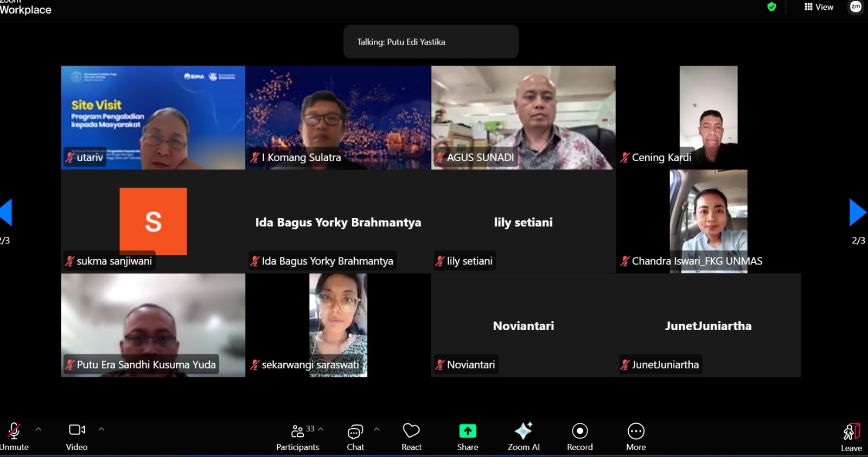The width and height of the screenshot is (868, 457).
Task: Click lily setiani center name
Action: click(524, 222)
